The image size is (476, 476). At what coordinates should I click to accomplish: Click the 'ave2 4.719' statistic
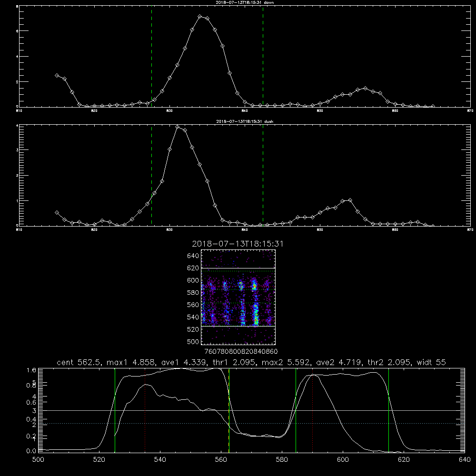click(x=339, y=362)
